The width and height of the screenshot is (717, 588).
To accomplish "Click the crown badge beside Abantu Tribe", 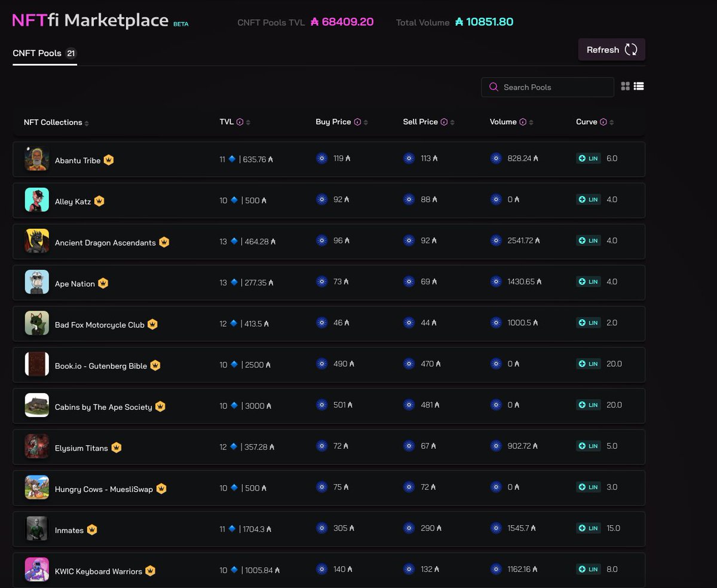I will (109, 160).
